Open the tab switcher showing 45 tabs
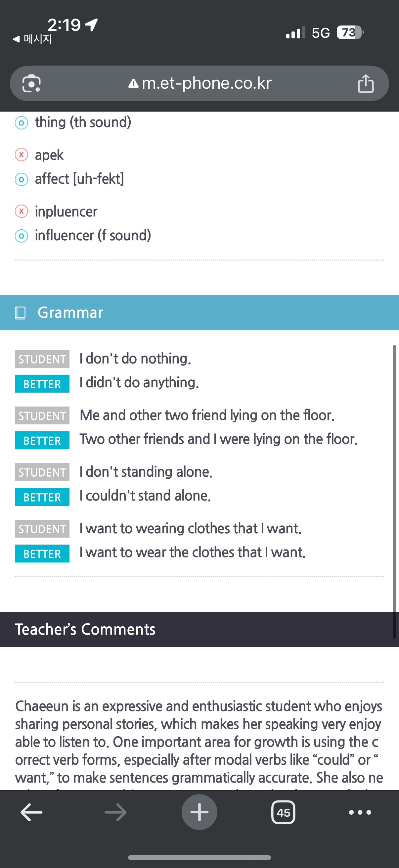399x868 pixels. coord(283,812)
